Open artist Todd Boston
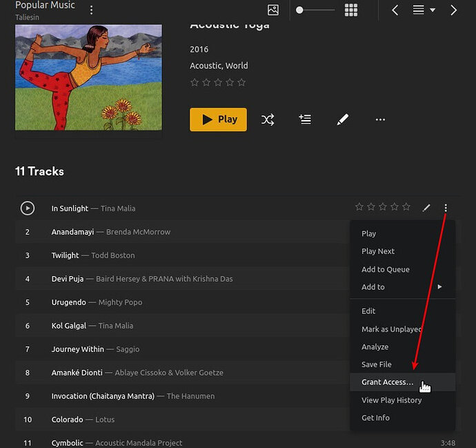This screenshot has height=448, width=476. coord(113,255)
